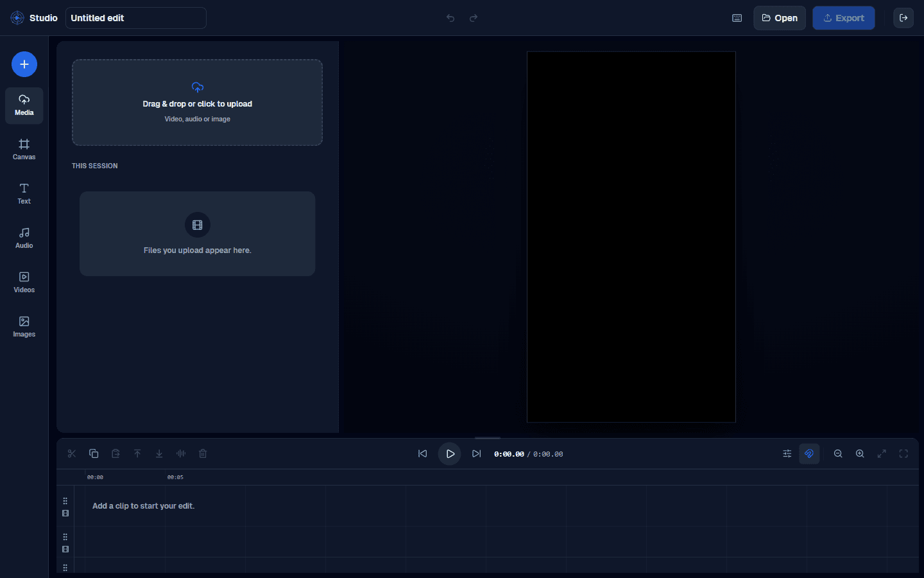Open the Text panel
The image size is (924, 578).
click(24, 194)
